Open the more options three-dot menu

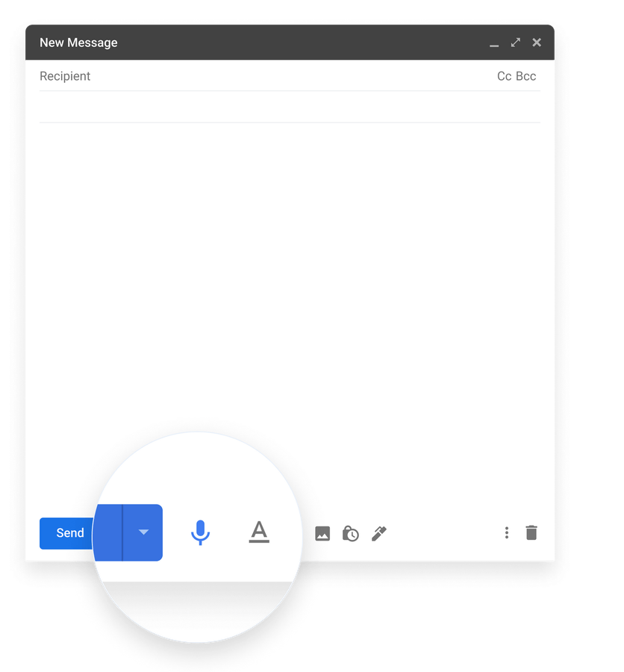(x=507, y=532)
